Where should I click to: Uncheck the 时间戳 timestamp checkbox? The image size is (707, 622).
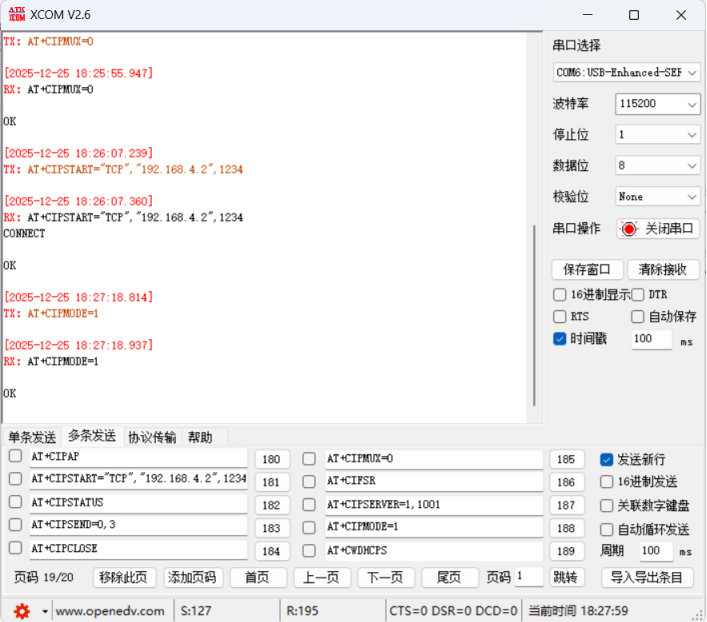point(560,339)
